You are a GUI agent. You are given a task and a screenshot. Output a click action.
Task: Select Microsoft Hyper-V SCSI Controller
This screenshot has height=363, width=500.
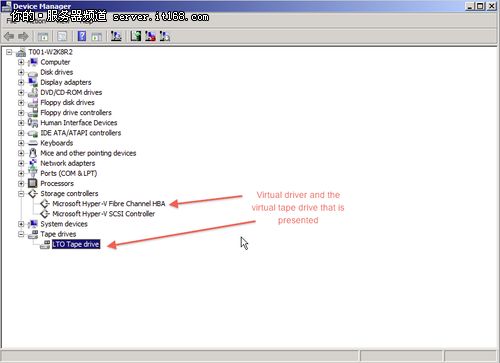pos(104,214)
